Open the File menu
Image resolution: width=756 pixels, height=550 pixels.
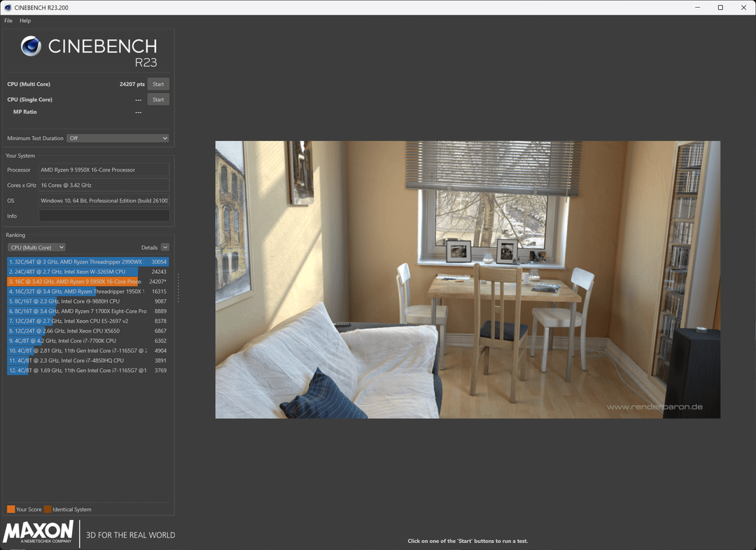8,21
